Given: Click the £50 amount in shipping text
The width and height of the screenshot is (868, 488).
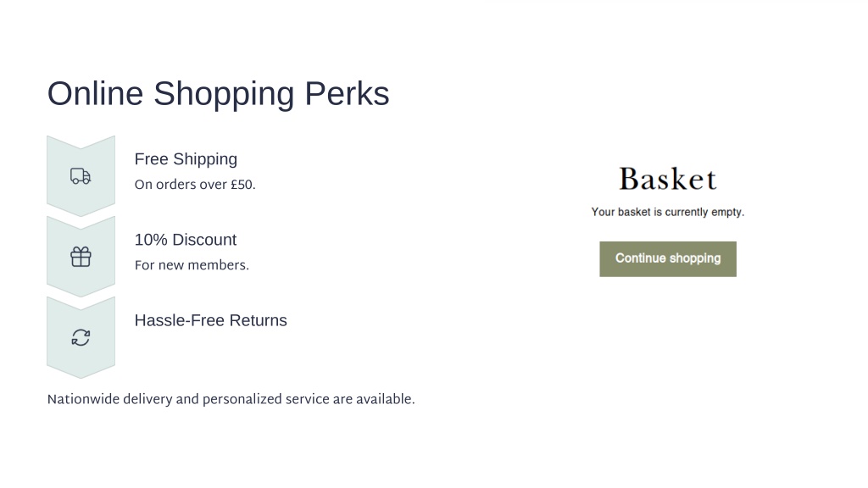Looking at the screenshot, I should 243,184.
